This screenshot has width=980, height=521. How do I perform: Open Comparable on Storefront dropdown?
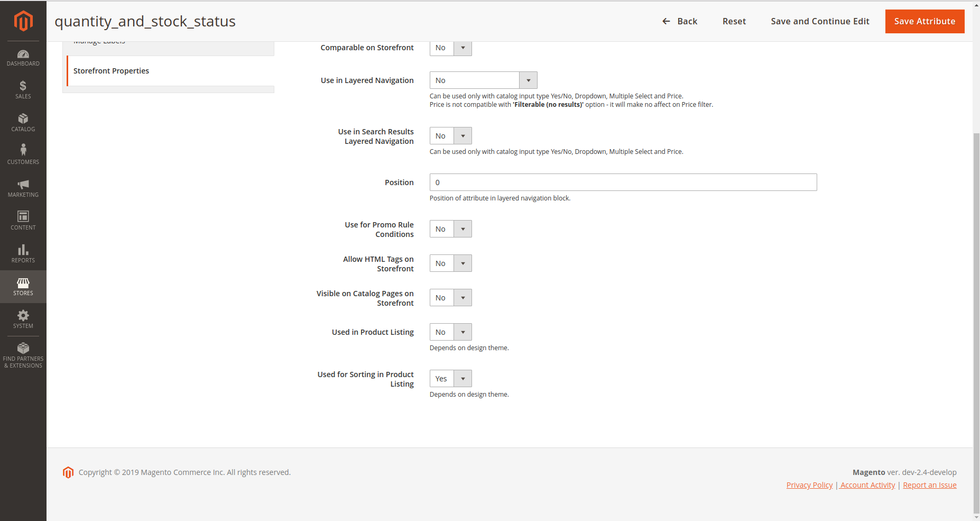click(x=450, y=48)
